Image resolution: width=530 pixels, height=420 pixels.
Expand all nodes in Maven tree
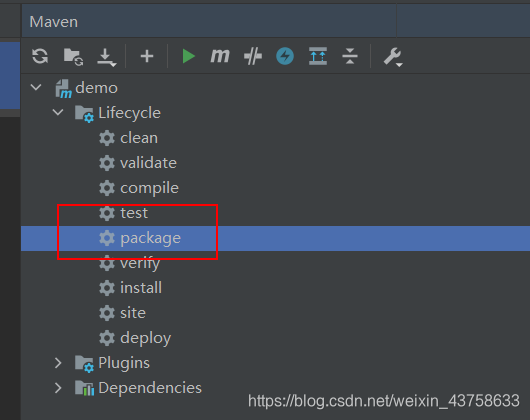(318, 56)
